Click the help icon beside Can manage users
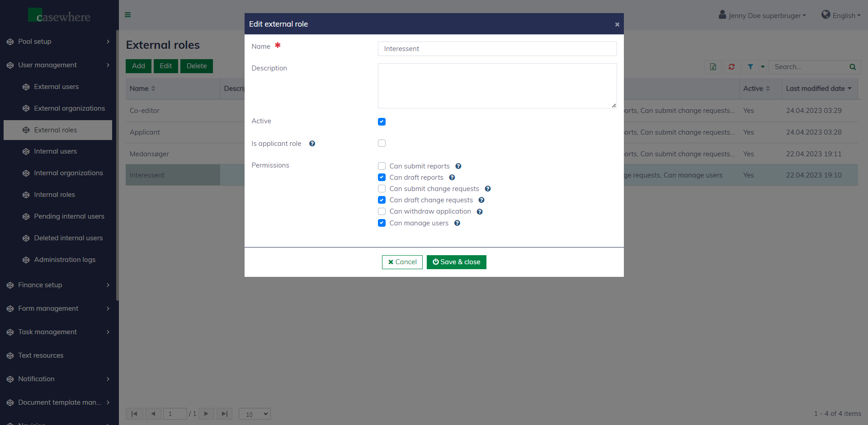Viewport: 868px width, 425px height. click(x=457, y=223)
